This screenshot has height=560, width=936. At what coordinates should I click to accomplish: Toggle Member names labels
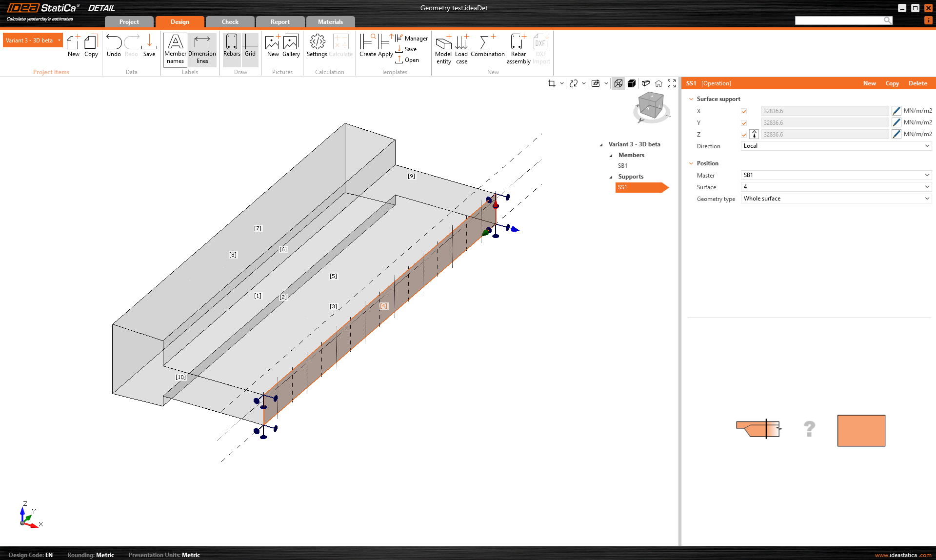(x=175, y=49)
